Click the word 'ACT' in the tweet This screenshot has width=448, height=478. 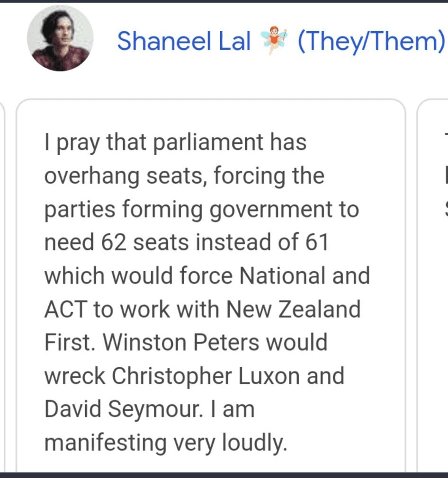point(66,309)
